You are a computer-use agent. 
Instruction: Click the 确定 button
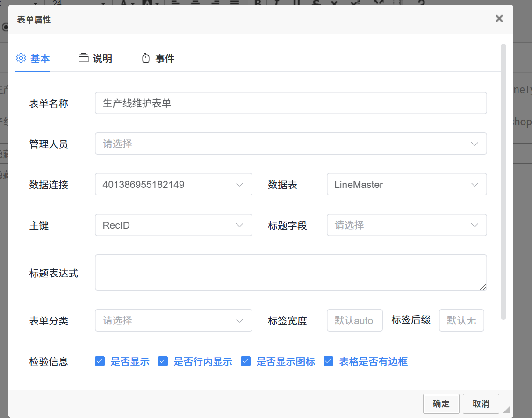(441, 404)
